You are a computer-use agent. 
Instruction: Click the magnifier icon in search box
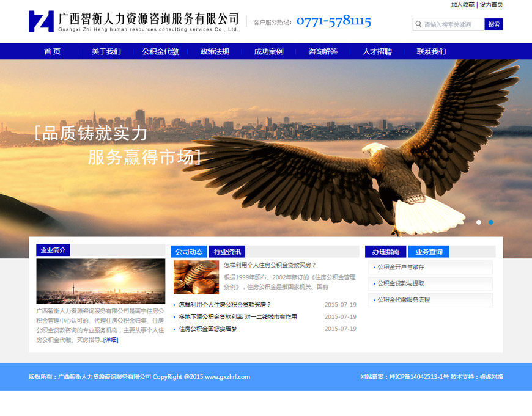click(x=418, y=24)
